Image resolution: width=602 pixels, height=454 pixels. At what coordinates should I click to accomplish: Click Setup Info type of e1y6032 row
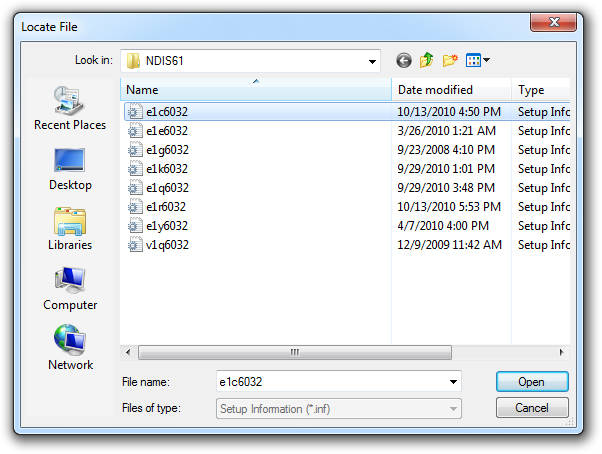click(x=544, y=226)
